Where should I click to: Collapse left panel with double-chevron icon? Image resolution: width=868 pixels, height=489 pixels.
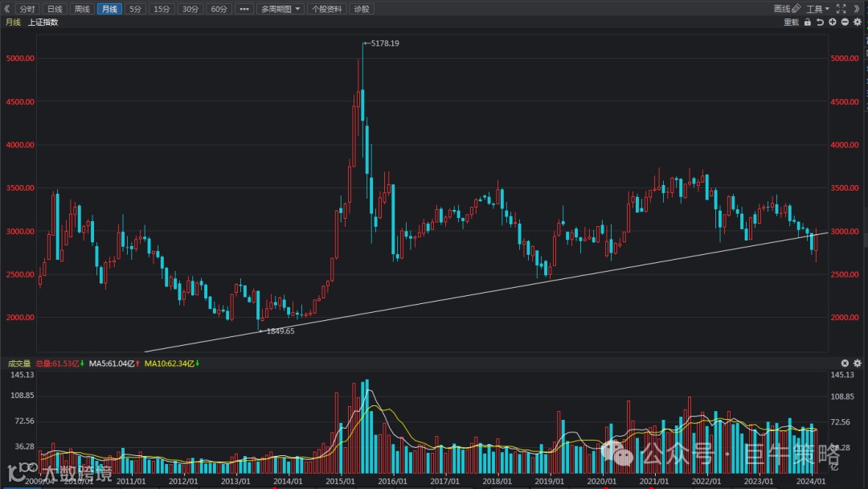click(6, 9)
